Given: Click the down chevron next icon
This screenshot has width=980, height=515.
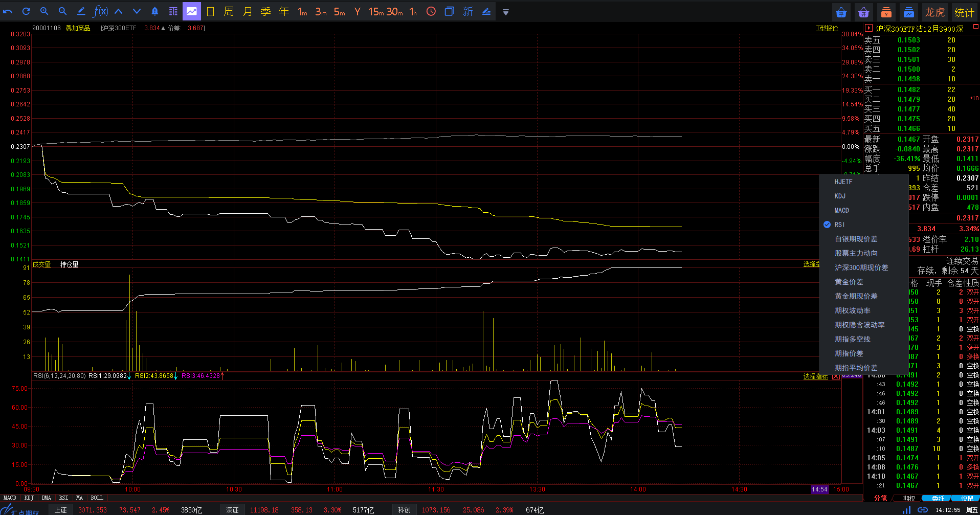Looking at the screenshot, I should point(137,11).
